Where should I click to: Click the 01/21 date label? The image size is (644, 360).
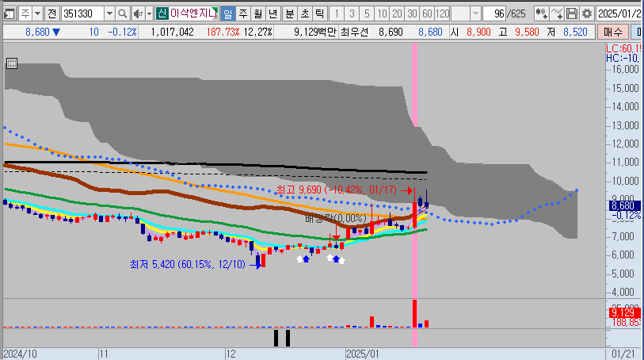click(624, 354)
